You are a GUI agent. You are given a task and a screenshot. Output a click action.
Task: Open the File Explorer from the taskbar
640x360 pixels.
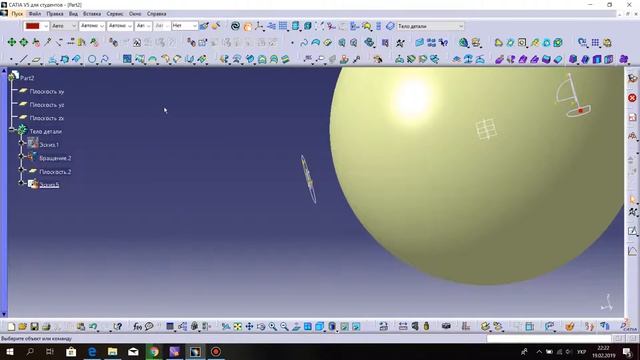pos(112,351)
